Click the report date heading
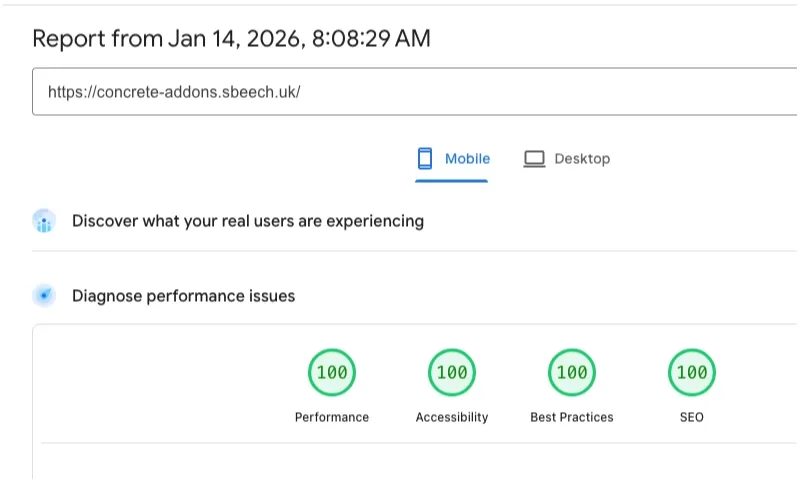 pos(232,39)
